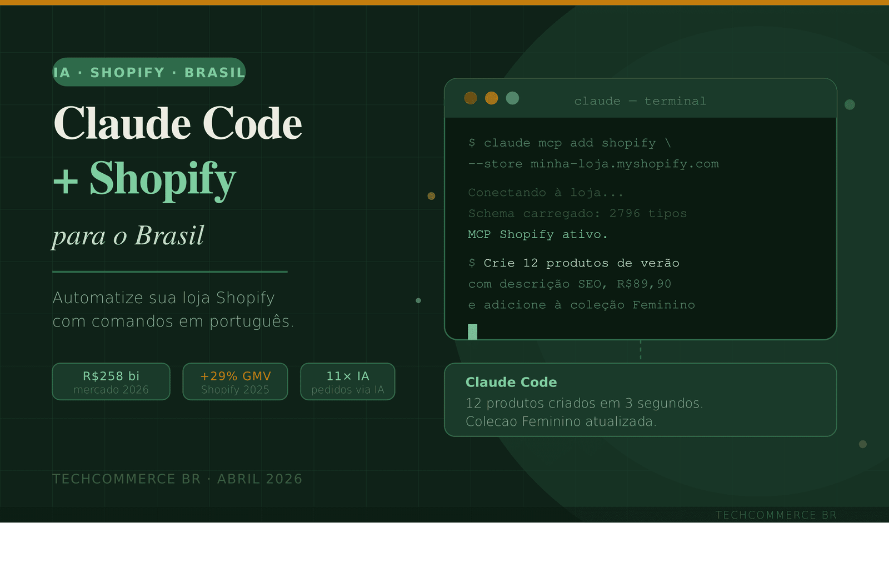This screenshot has height=588, width=889.
Task: Click the green dot near bottom right corner
Action: (862, 444)
